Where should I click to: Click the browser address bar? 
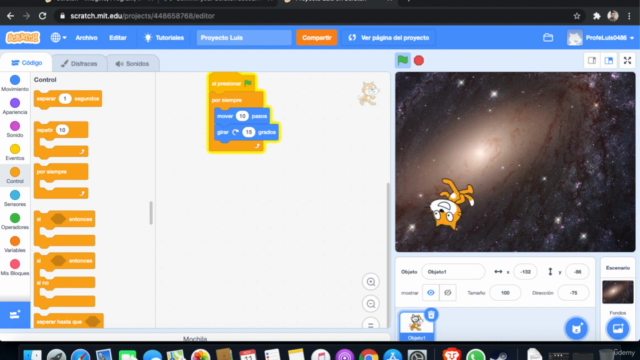pos(318,16)
